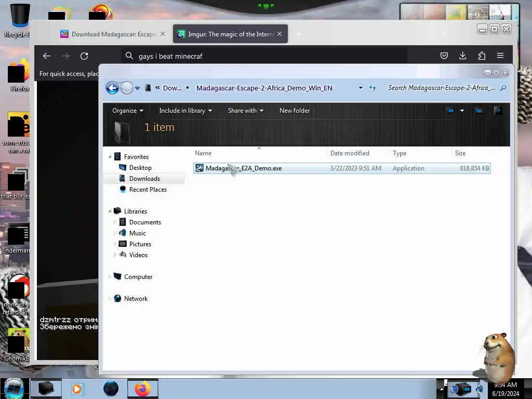Image resolution: width=532 pixels, height=399 pixels.
Task: Switch to Download Madagascar Escape tab
Action: coord(113,34)
